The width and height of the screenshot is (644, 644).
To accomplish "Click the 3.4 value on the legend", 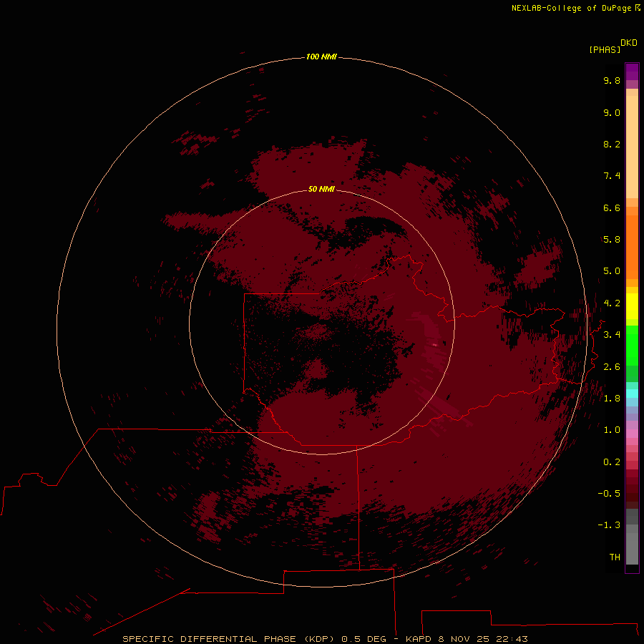I will pos(612,335).
